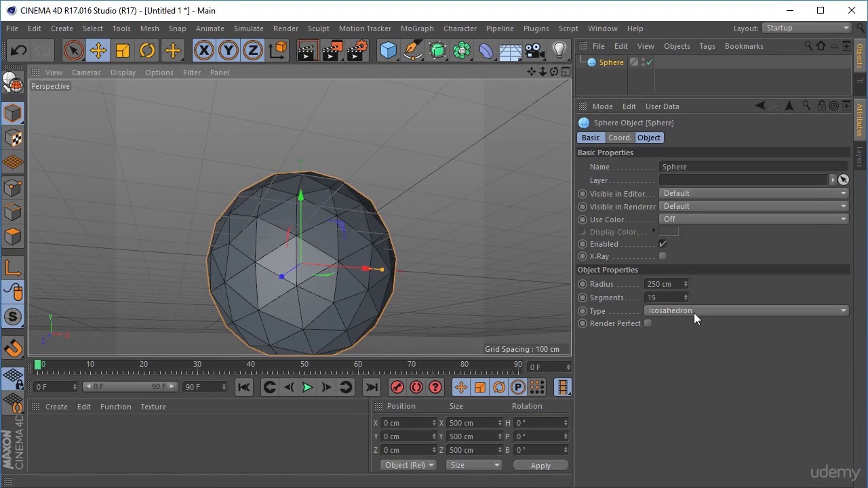868x488 pixels.
Task: Click Render View clapperboard icon
Action: click(307, 51)
